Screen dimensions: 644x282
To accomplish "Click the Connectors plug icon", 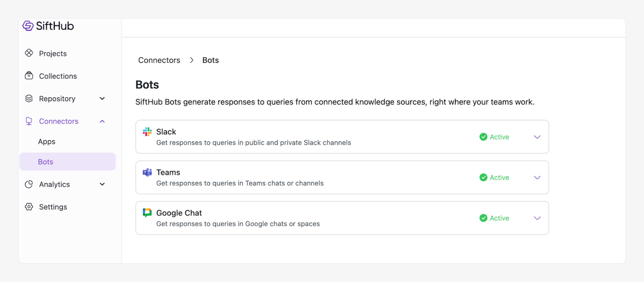I will 29,121.
